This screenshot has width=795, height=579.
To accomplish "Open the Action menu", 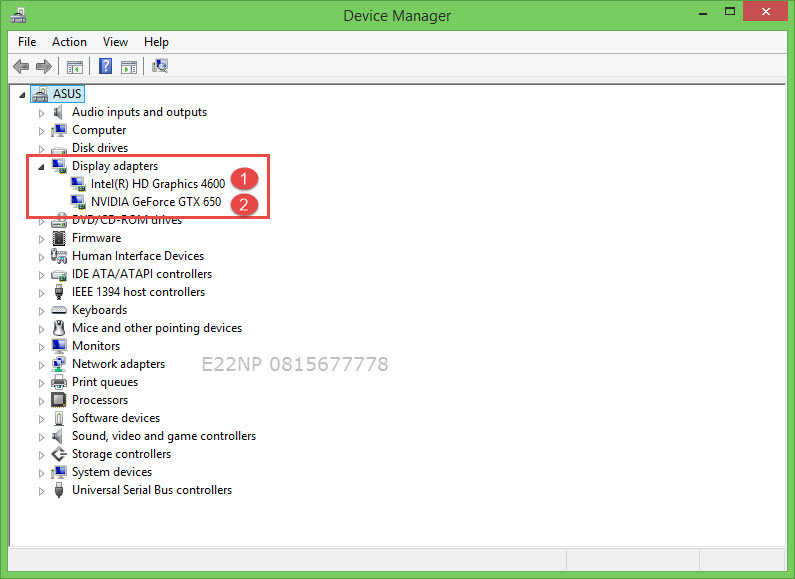I will (x=69, y=42).
